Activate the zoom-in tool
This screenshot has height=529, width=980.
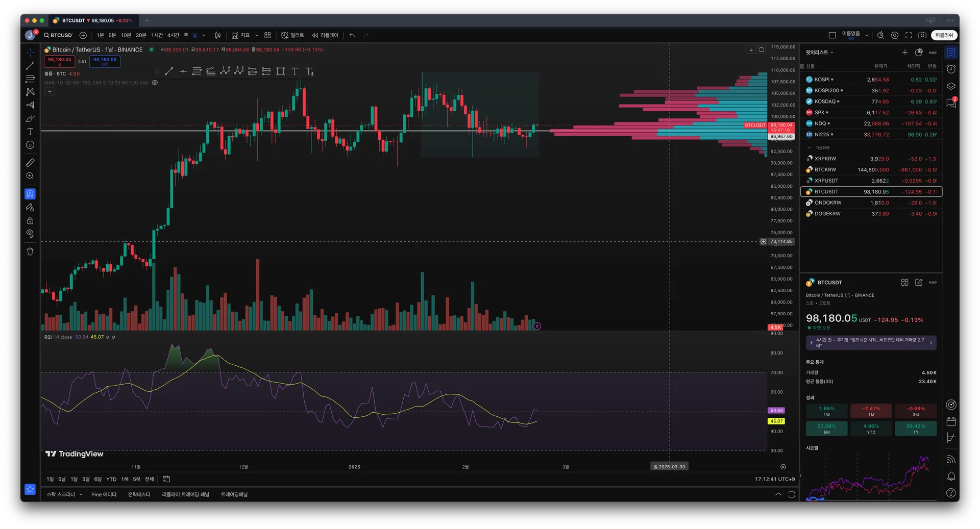point(30,176)
